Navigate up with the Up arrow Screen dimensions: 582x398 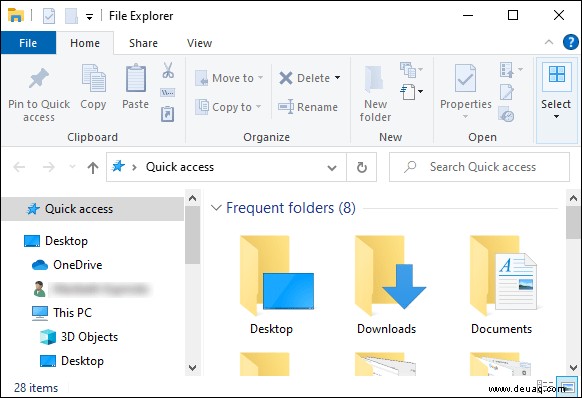[93, 167]
